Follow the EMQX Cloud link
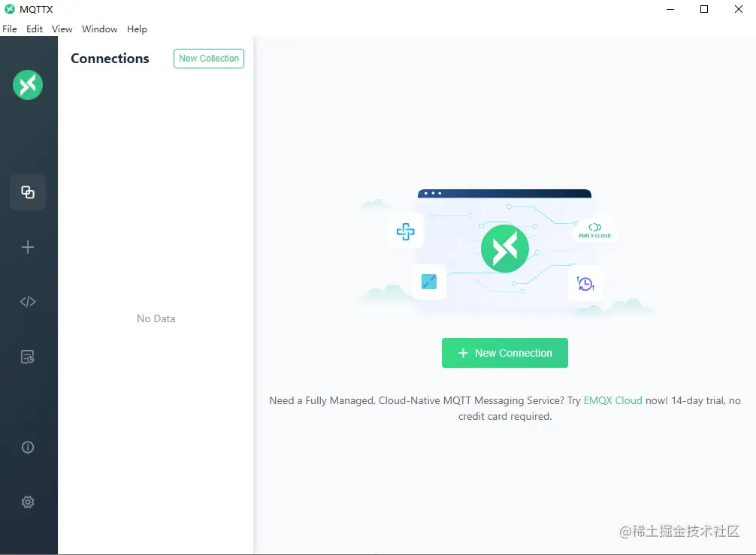This screenshot has height=555, width=756. (612, 400)
